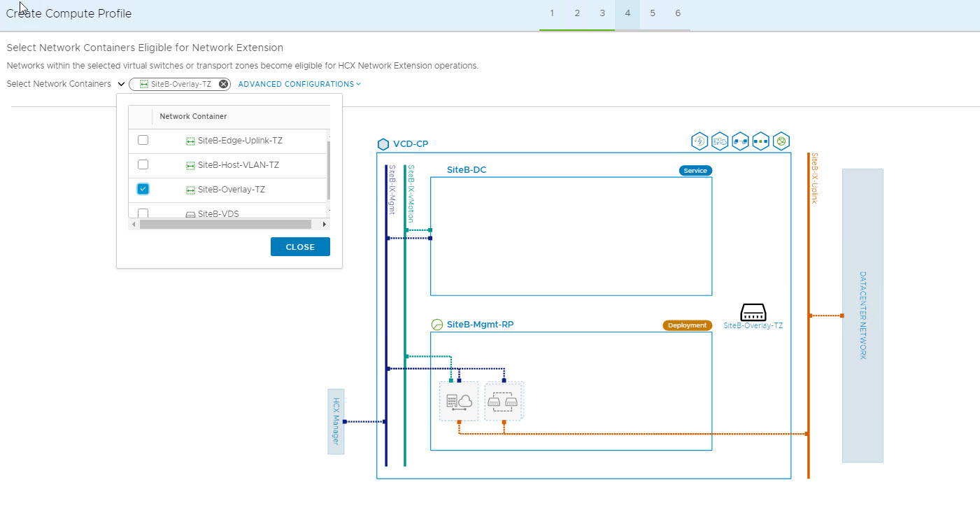The image size is (980, 515).
Task: Remove the SiteB-Overlay-TZ selection chip
Action: coord(223,84)
